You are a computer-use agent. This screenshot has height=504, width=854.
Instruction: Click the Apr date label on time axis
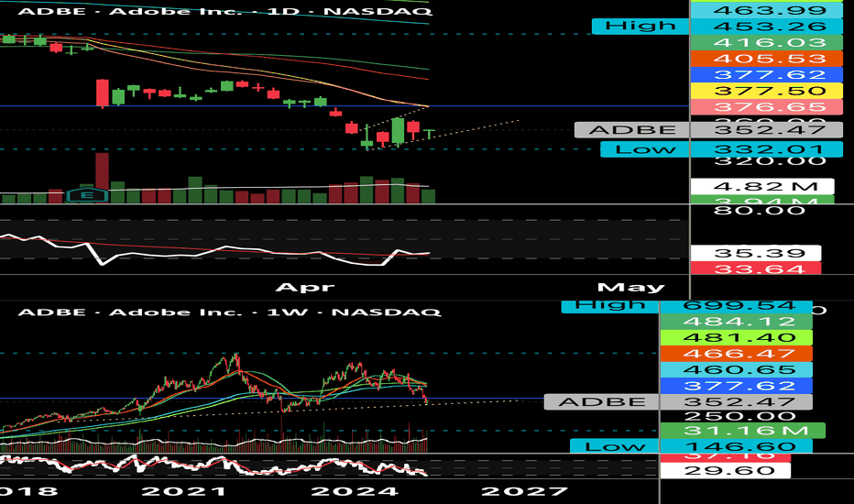click(x=304, y=287)
